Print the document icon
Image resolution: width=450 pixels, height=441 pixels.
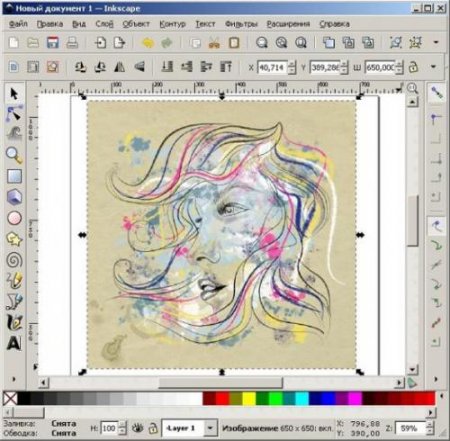point(72,43)
